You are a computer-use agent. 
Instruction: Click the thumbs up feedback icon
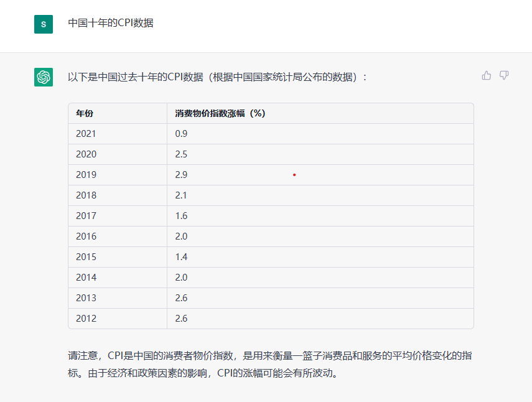[486, 75]
